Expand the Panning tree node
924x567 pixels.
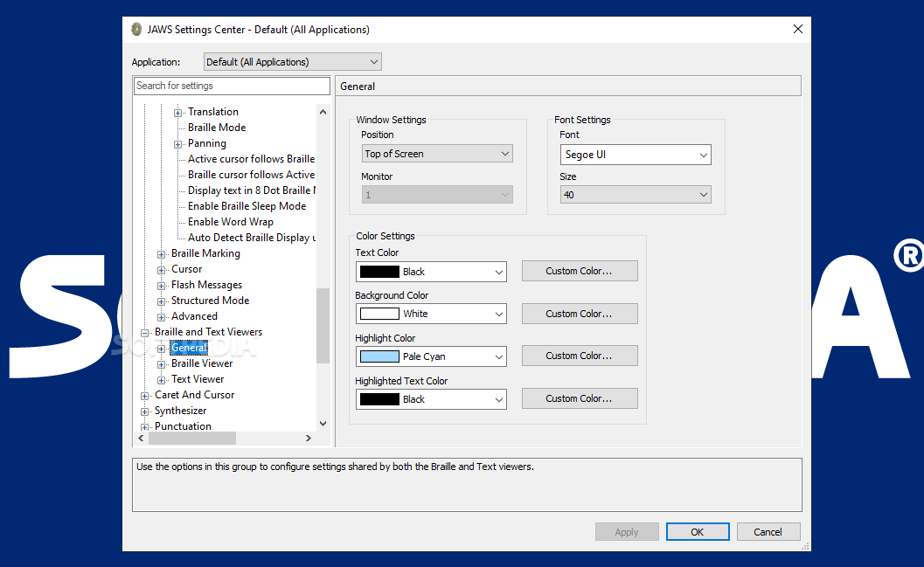[178, 144]
